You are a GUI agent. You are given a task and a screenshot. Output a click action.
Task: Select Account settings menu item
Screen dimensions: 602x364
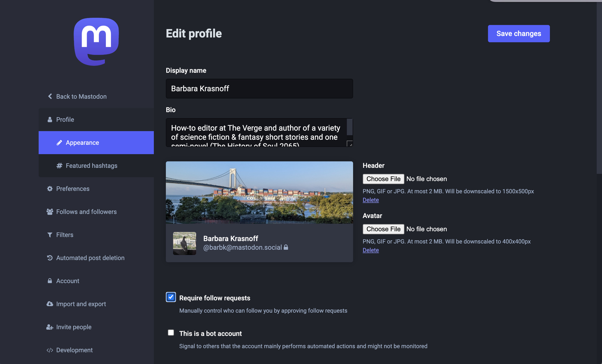tap(68, 280)
